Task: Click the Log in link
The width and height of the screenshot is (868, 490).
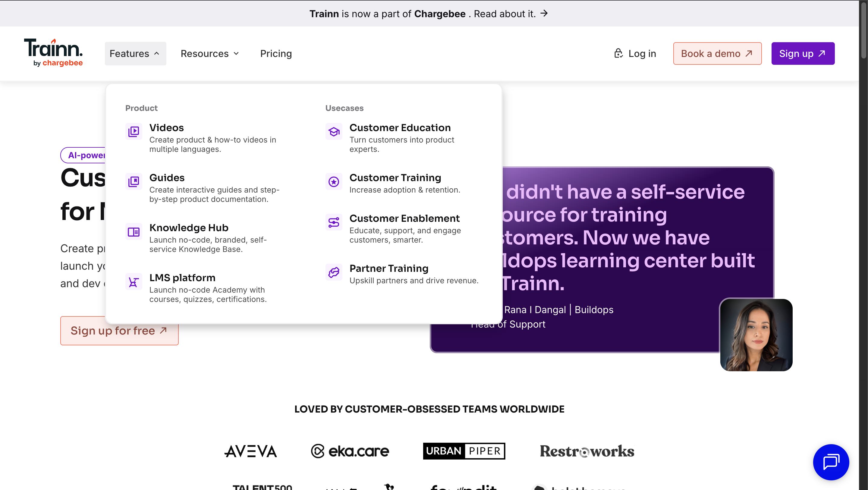Action: coord(635,53)
